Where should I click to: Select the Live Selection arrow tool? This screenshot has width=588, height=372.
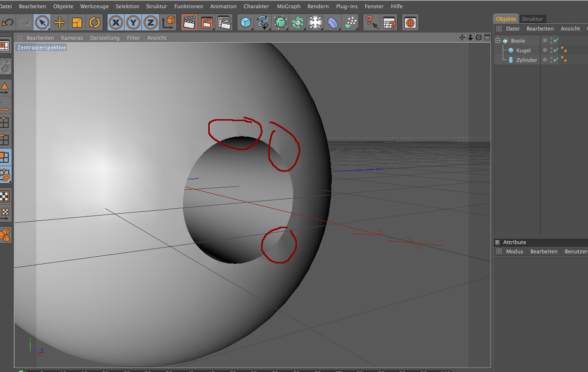tap(42, 22)
